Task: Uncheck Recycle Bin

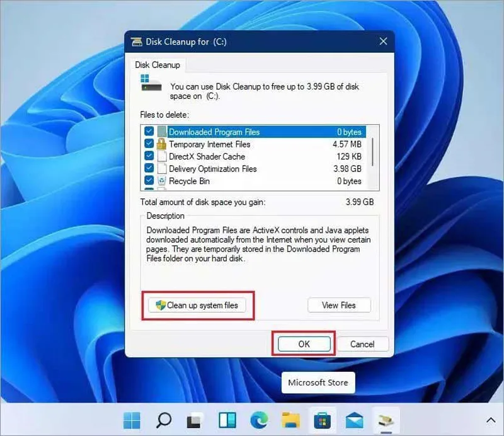Action: pos(149,180)
